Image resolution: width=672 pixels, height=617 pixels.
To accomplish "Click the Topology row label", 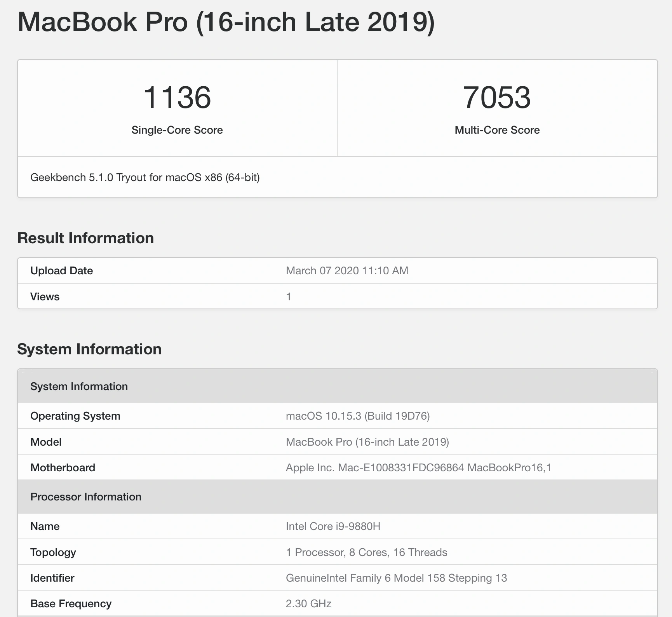I will (53, 552).
